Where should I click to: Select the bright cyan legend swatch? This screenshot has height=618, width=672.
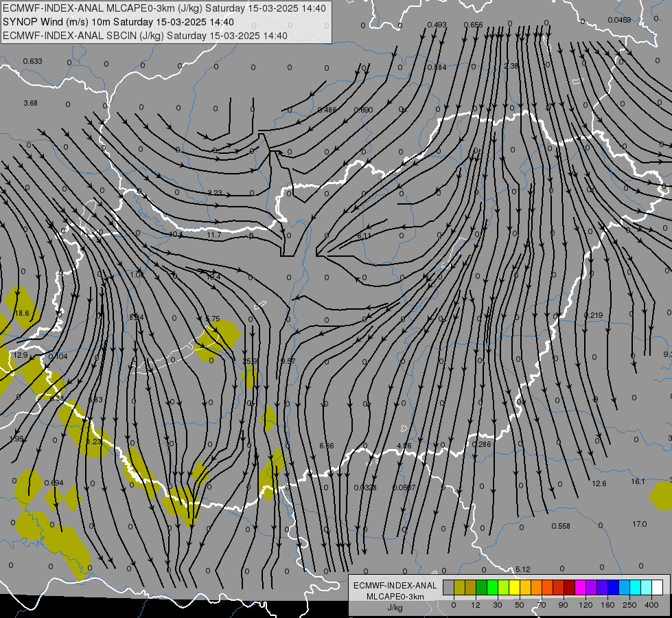pyautogui.click(x=636, y=587)
